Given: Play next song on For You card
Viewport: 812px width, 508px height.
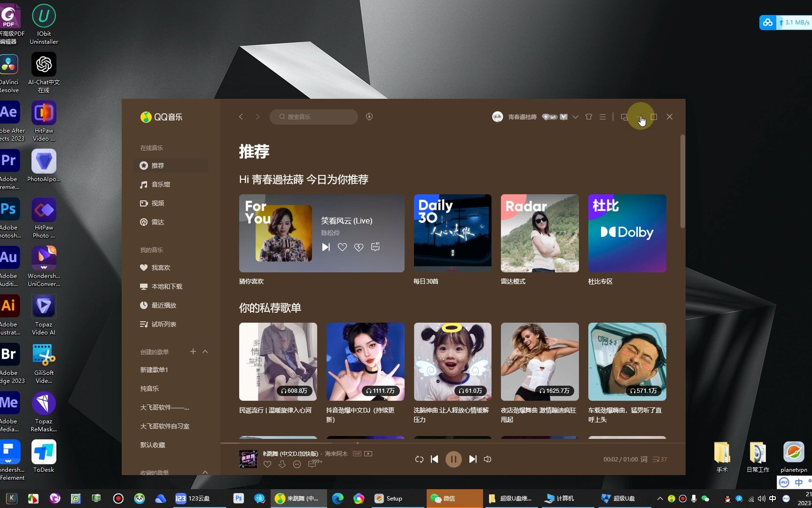Looking at the screenshot, I should pos(326,247).
